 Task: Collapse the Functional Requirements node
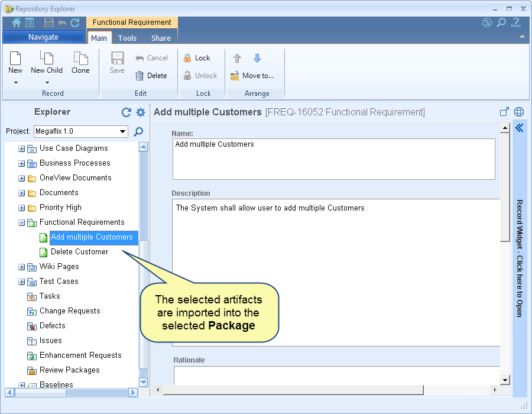21,222
